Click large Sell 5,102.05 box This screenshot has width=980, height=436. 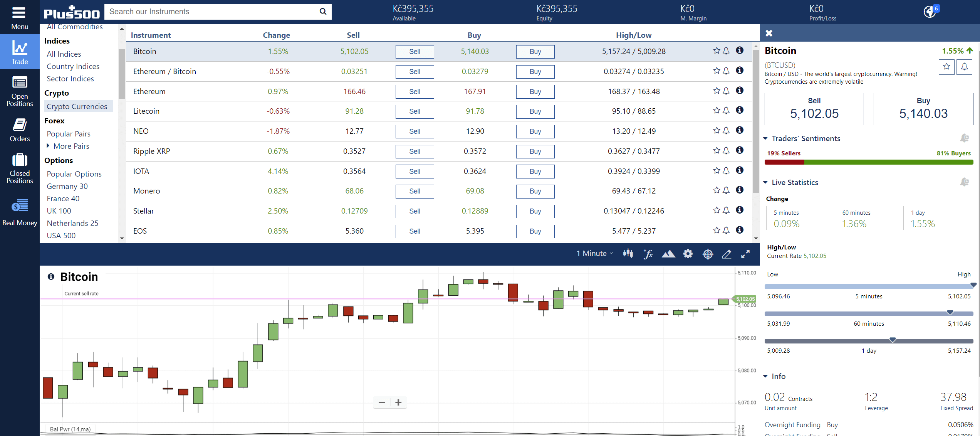pyautogui.click(x=814, y=109)
